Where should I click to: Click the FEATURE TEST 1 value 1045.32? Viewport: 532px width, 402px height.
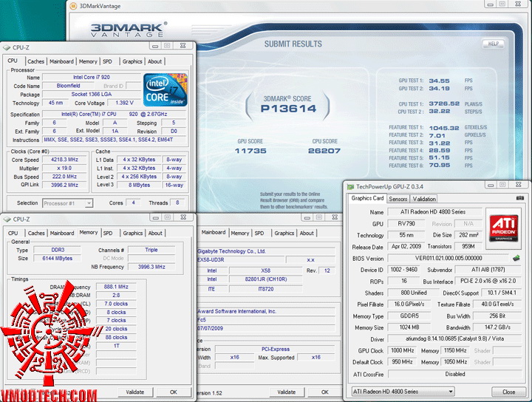point(444,128)
